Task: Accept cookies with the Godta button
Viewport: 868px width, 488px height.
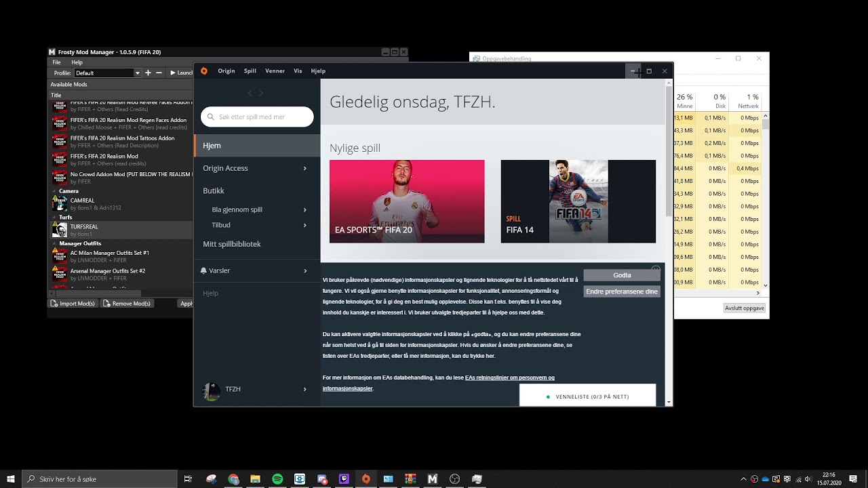Action: coord(622,275)
